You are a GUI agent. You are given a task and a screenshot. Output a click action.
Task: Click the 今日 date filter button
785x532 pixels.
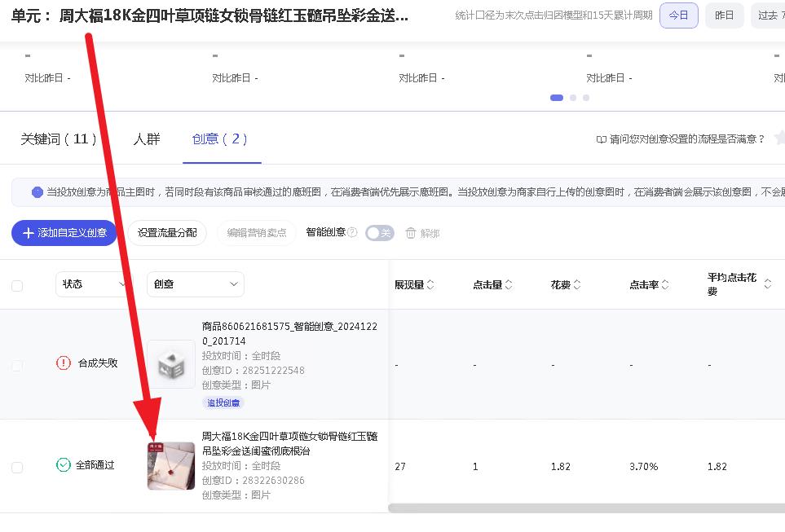pos(678,15)
